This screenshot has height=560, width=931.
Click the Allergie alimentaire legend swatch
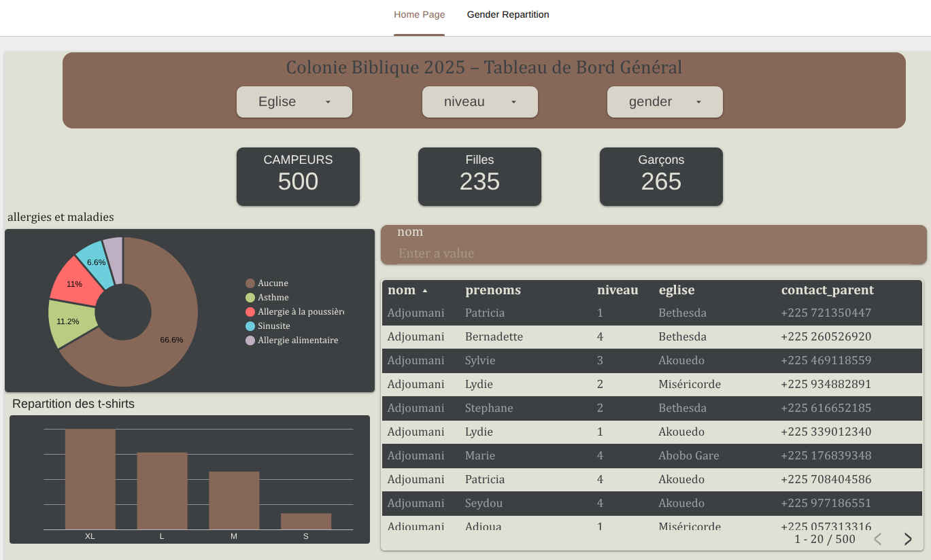[x=250, y=340]
